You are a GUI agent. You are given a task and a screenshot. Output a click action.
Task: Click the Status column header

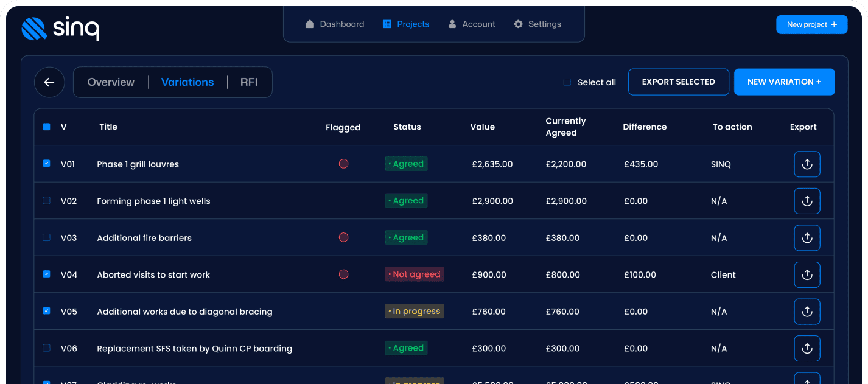point(407,127)
